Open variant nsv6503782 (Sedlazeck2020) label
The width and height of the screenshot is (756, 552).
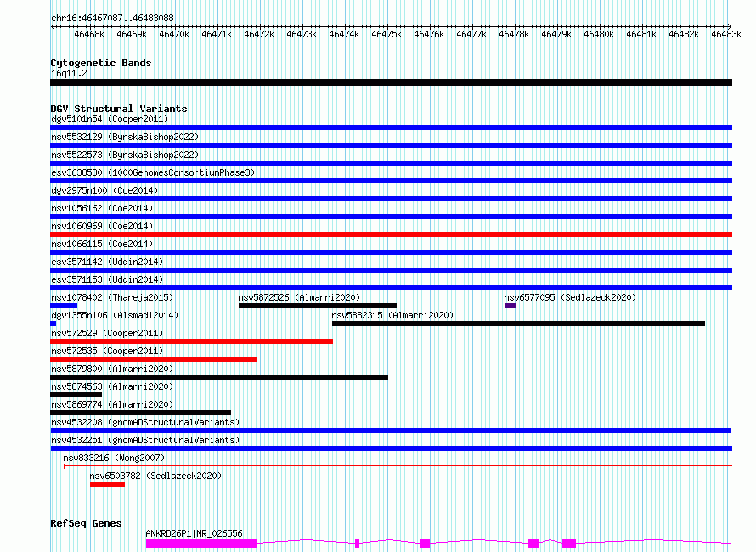pyautogui.click(x=155, y=476)
